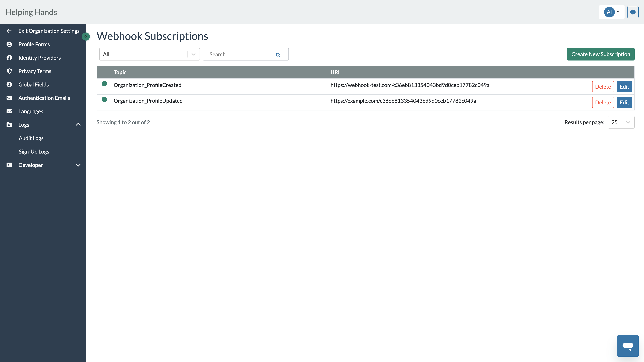Collapse the Logs section chevron
644x362 pixels.
pos(78,125)
